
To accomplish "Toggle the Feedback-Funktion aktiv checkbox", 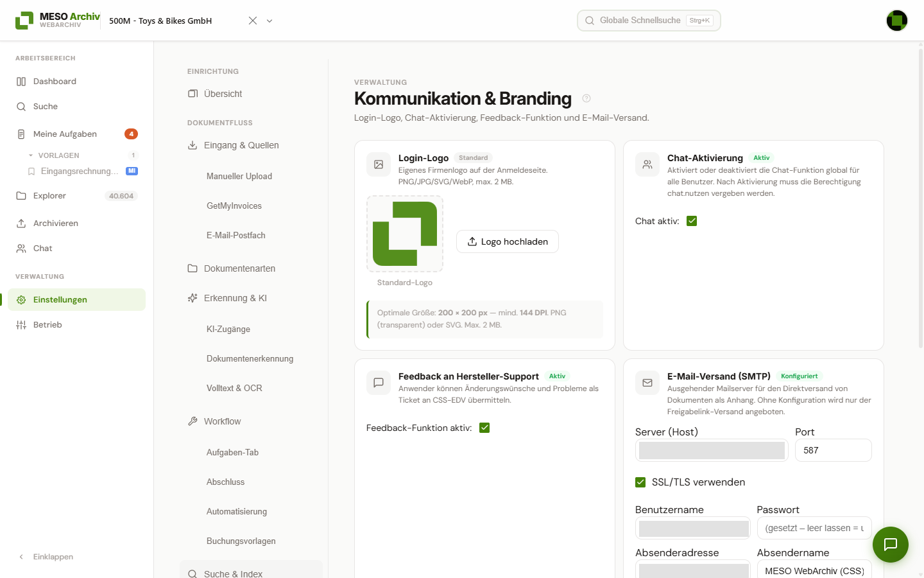I will coord(484,428).
